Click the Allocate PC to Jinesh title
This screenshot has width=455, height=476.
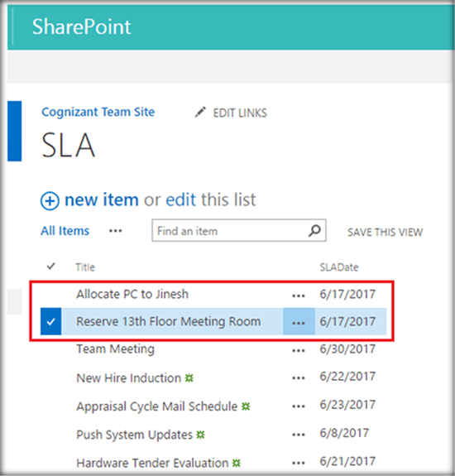[132, 294]
